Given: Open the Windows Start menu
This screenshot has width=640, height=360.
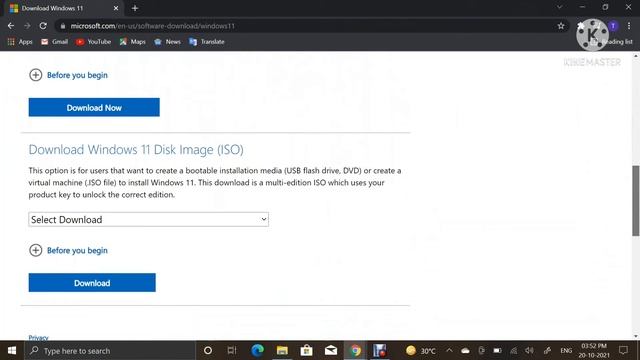Looking at the screenshot, I should 12,351.
